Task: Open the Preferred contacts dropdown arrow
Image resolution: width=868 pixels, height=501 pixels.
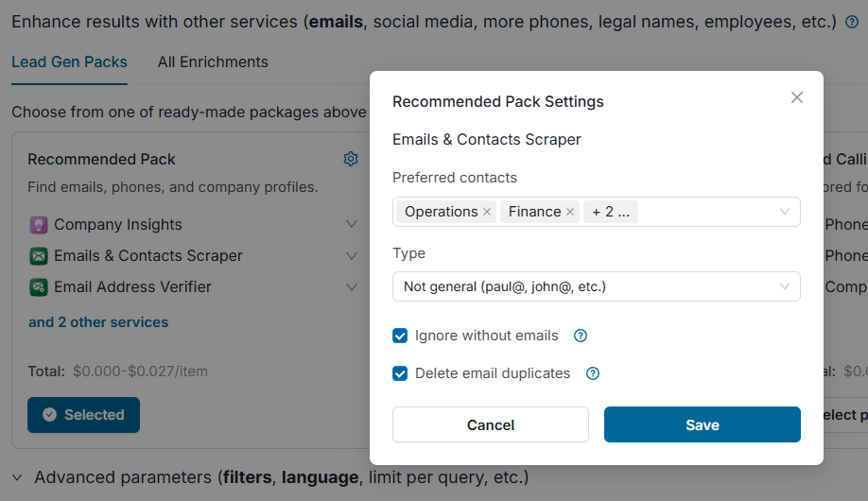Action: (x=785, y=212)
